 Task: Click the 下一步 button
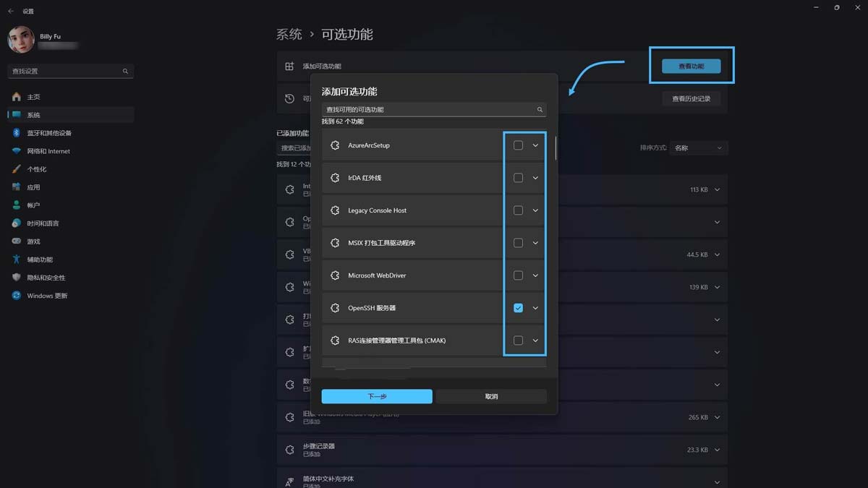[x=377, y=396]
